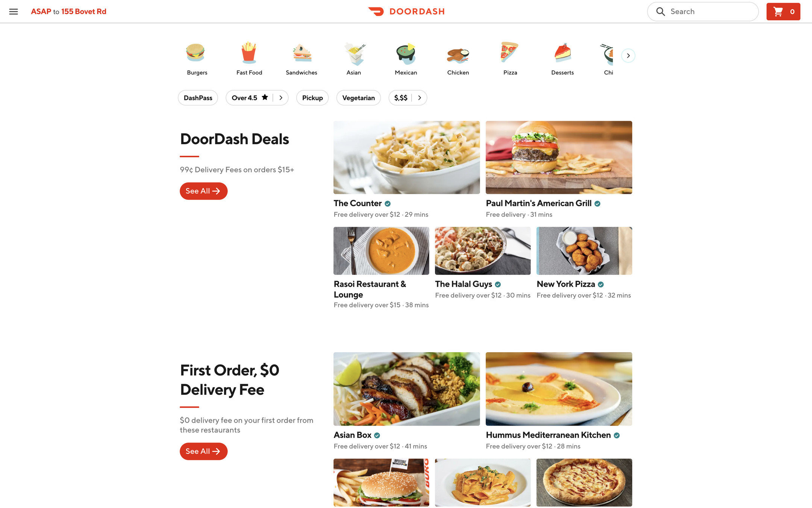Choose the Fast Food fries icon

click(249, 53)
